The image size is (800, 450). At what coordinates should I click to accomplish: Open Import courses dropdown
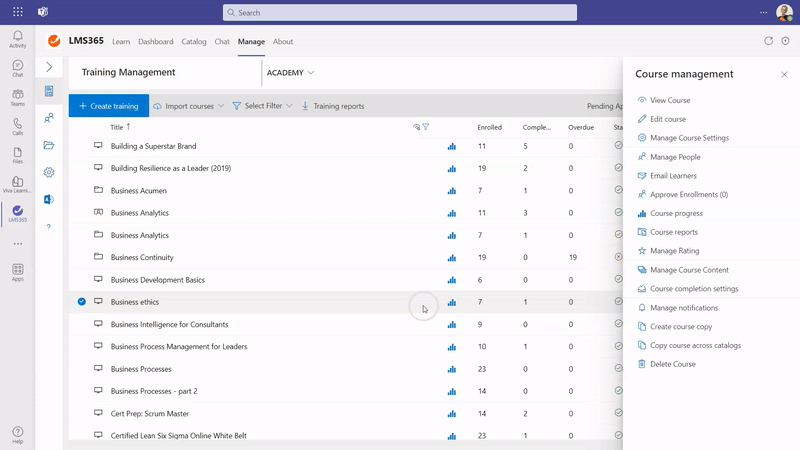(188, 106)
